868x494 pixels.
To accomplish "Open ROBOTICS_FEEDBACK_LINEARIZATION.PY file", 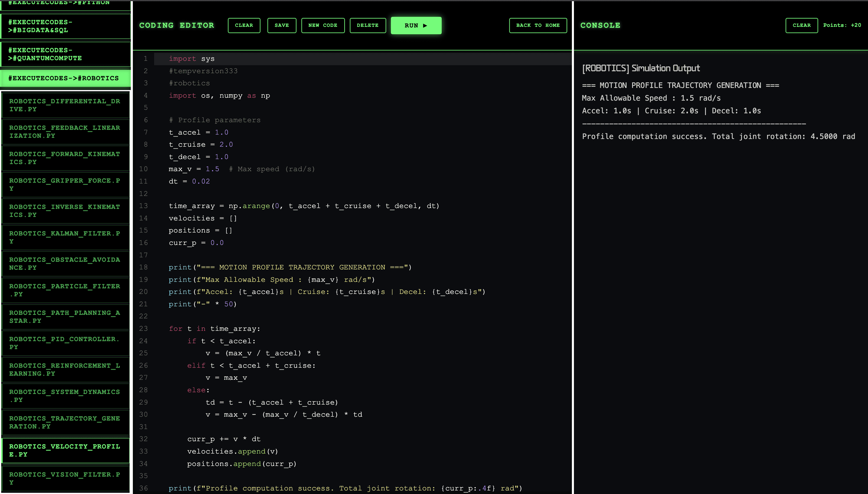I will tap(66, 132).
